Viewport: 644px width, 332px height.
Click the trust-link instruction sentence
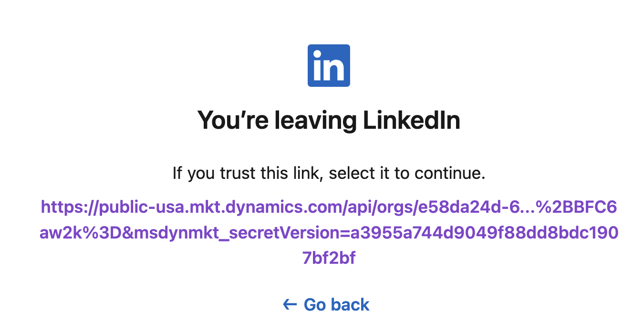pos(329,173)
